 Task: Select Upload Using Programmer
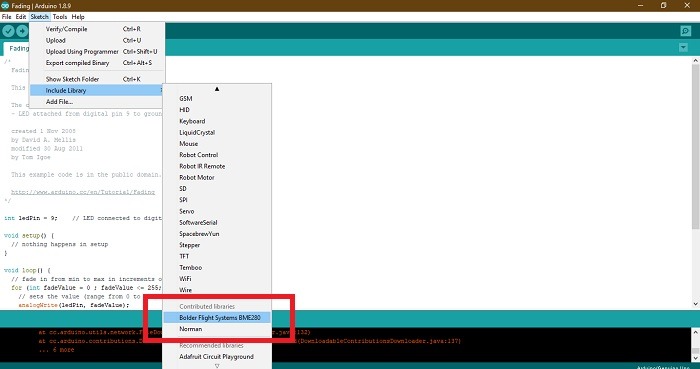point(97,51)
